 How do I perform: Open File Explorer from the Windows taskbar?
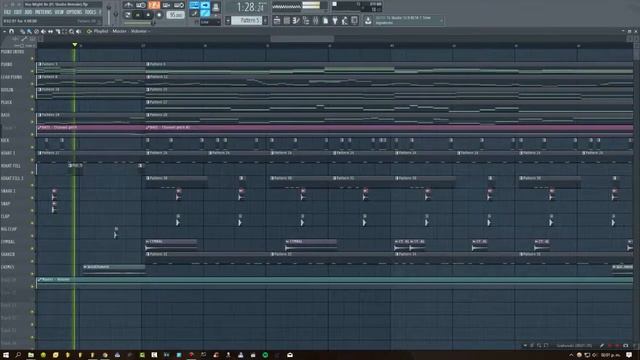click(31, 355)
